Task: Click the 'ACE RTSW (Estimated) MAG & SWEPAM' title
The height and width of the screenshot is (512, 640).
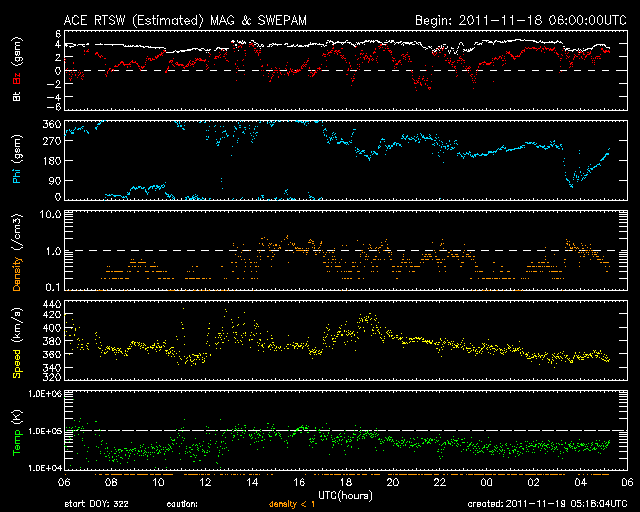Action: (185, 20)
